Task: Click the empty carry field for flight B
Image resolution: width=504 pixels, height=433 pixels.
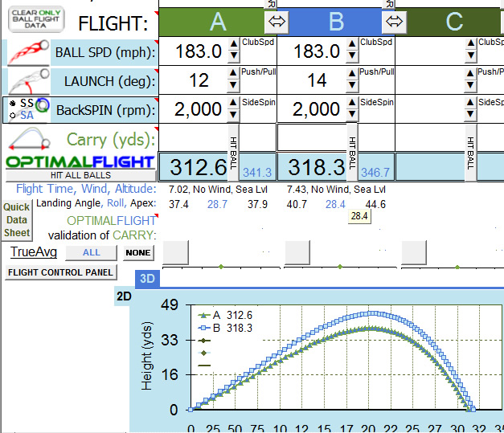Action: [x=312, y=137]
